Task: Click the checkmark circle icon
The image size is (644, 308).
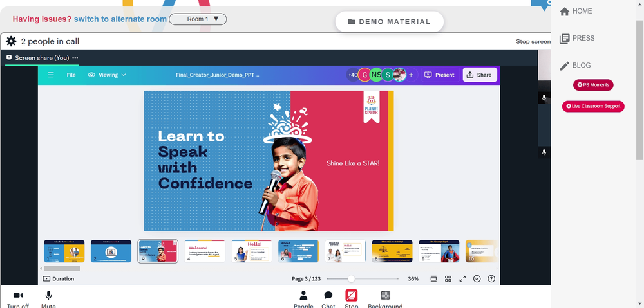Action: 477,279
